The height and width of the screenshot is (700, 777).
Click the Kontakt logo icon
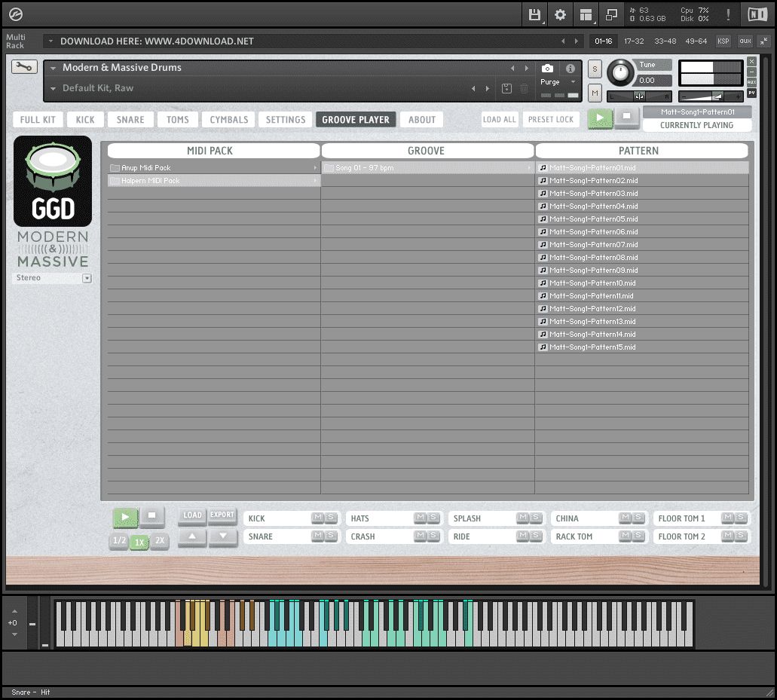coord(16,15)
